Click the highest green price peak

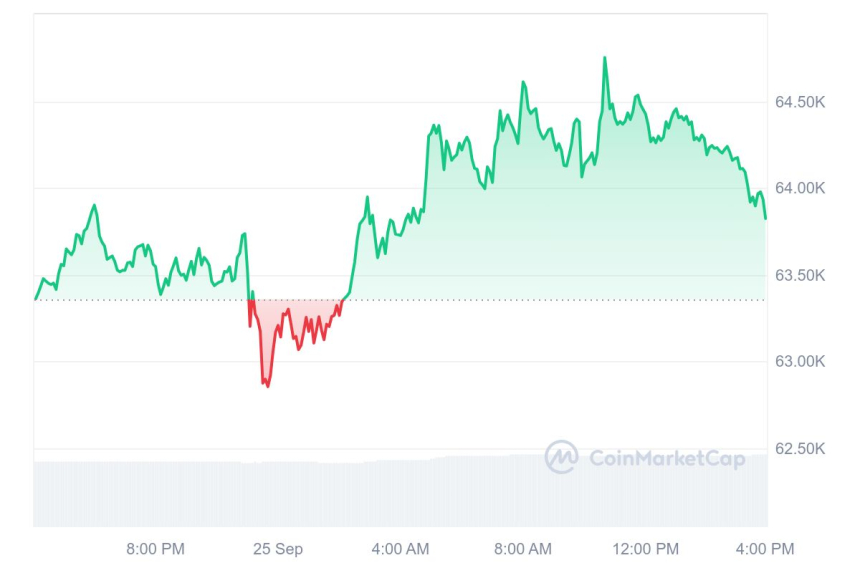tap(605, 58)
